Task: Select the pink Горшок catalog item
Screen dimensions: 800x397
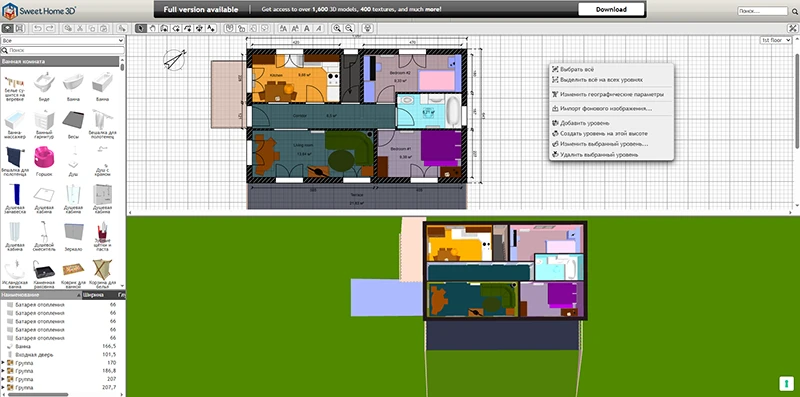Action: click(x=44, y=161)
